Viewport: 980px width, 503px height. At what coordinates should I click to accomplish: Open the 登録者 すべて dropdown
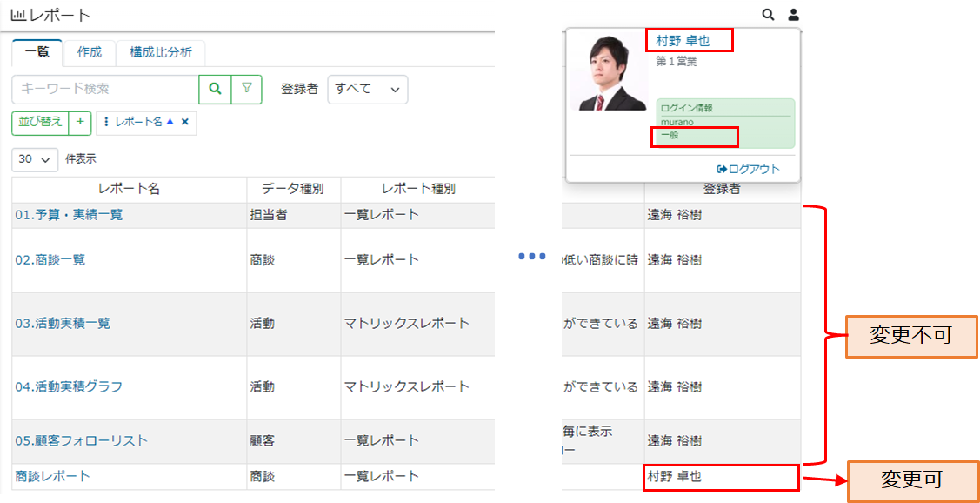tap(368, 90)
